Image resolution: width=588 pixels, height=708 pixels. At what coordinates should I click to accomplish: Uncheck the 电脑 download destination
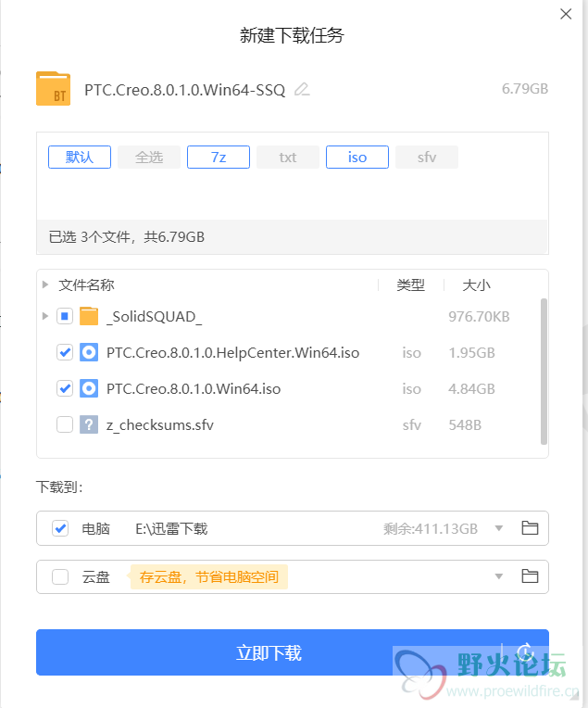(x=60, y=528)
